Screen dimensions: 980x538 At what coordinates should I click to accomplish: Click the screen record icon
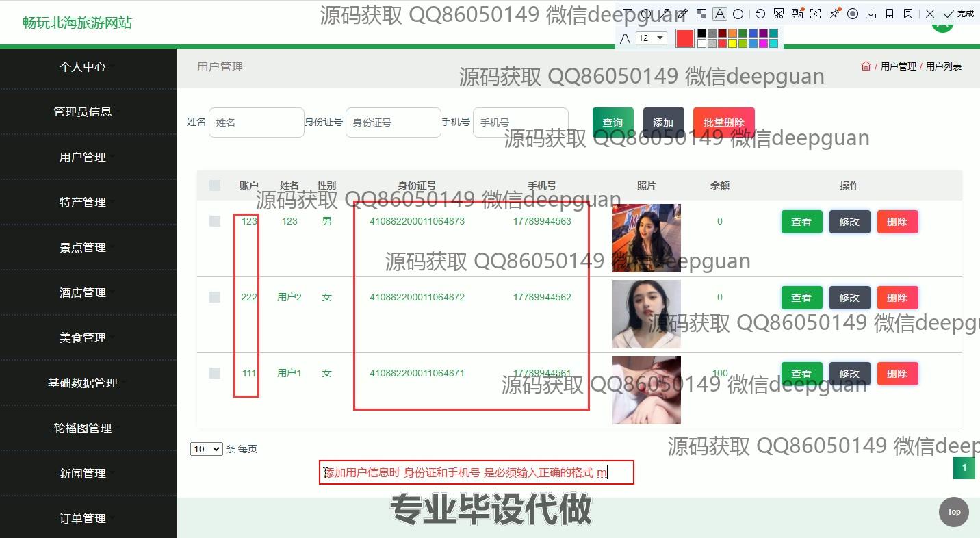tap(853, 14)
